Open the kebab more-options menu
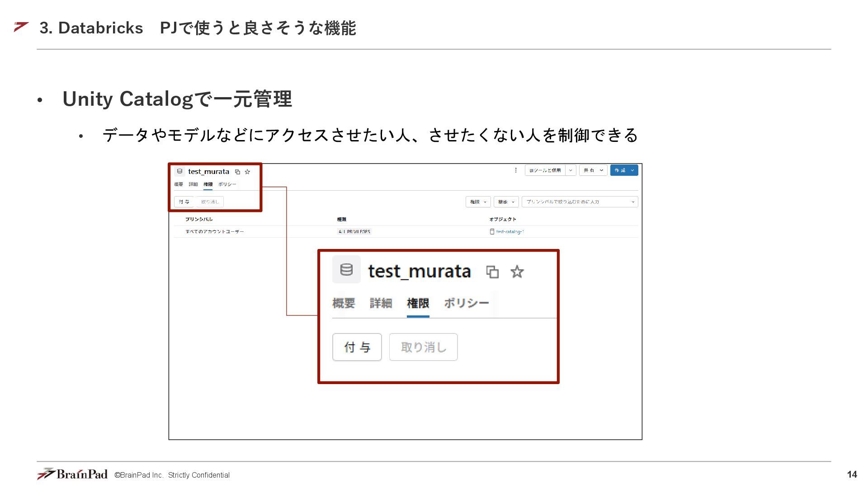This screenshot has height=488, width=868. tap(516, 170)
